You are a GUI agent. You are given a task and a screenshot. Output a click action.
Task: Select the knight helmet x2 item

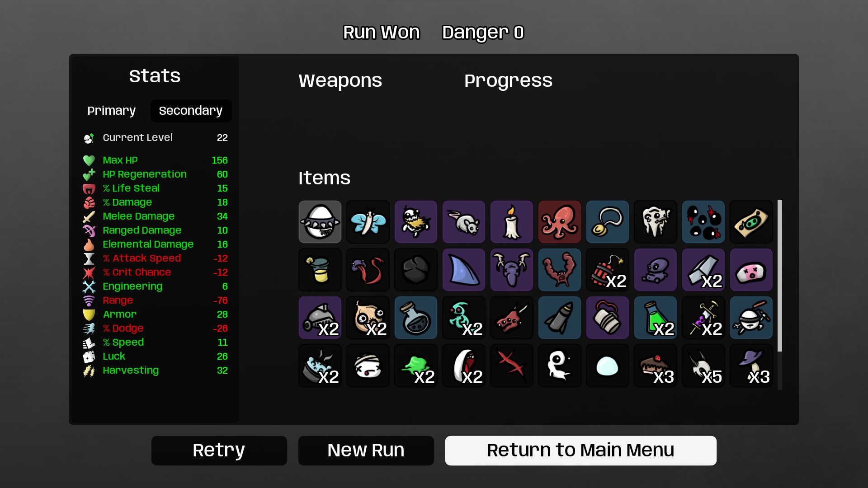pyautogui.click(x=320, y=318)
